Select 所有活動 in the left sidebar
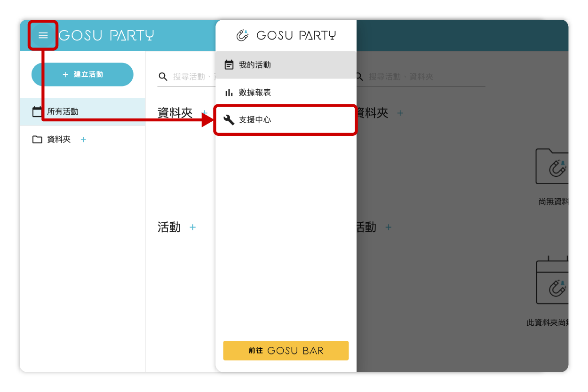Viewport: 588px width, 392px height. [x=63, y=112]
